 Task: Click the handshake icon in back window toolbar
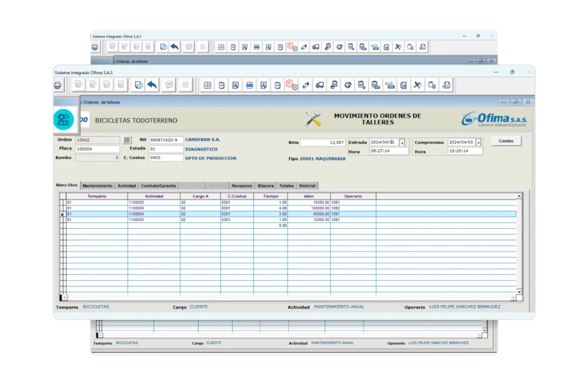click(339, 47)
